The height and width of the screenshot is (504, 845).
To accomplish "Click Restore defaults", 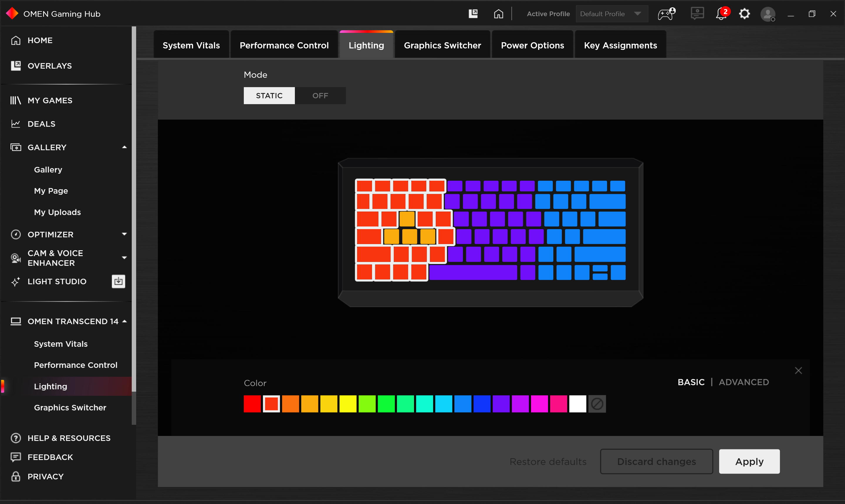I will [x=548, y=461].
